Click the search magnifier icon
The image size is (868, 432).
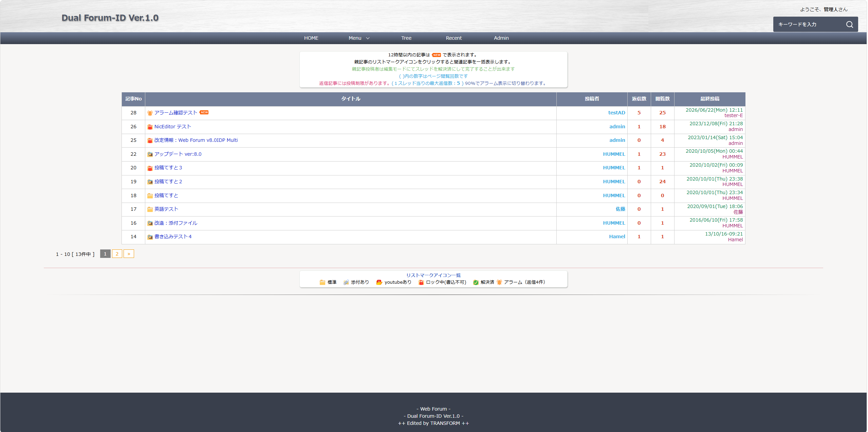coord(849,24)
